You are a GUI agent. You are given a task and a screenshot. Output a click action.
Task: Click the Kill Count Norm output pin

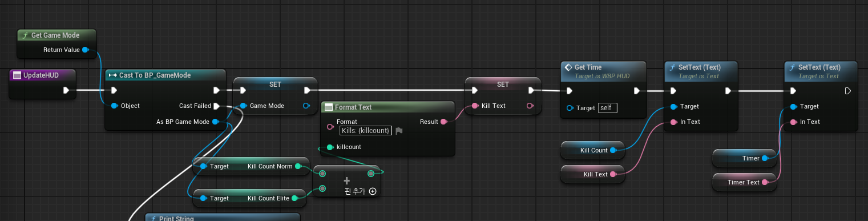[x=298, y=166]
